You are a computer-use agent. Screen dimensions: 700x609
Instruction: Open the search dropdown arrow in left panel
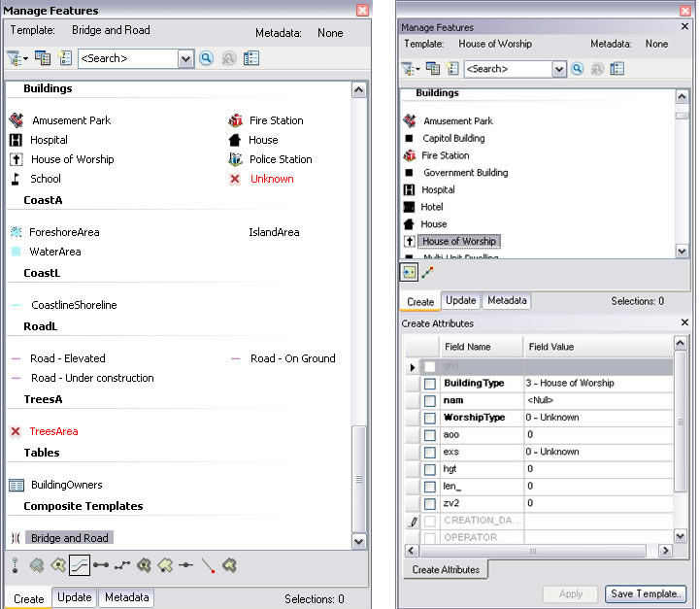click(x=185, y=58)
